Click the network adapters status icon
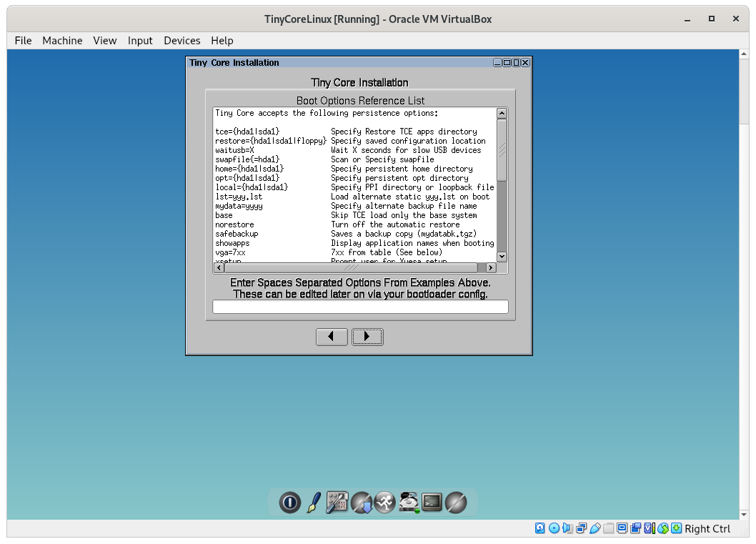 (582, 528)
